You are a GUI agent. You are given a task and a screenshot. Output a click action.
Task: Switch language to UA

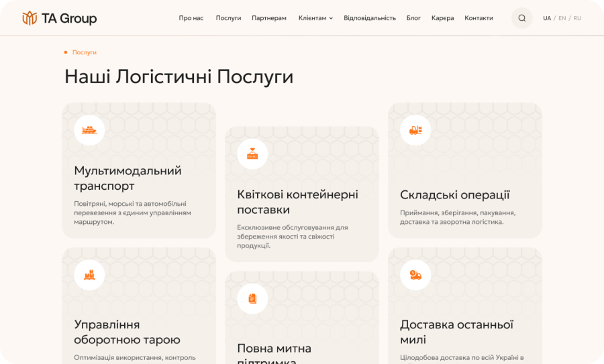pyautogui.click(x=547, y=18)
